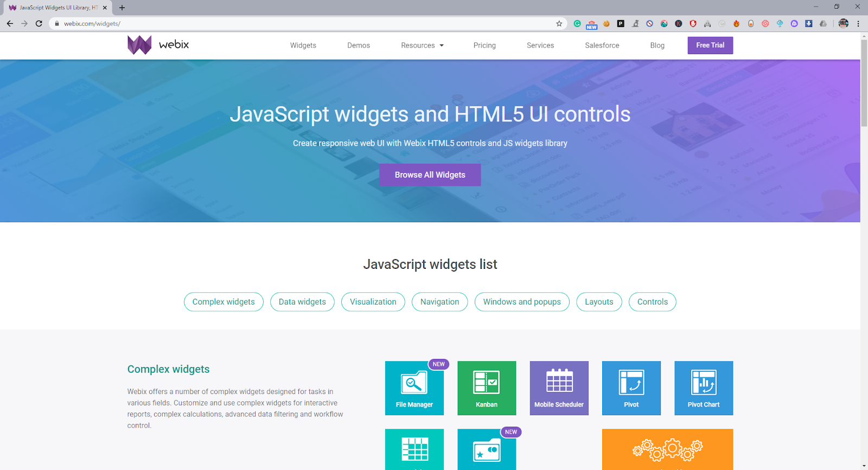Open the Blog nav item
This screenshot has width=868, height=470.
(x=657, y=46)
